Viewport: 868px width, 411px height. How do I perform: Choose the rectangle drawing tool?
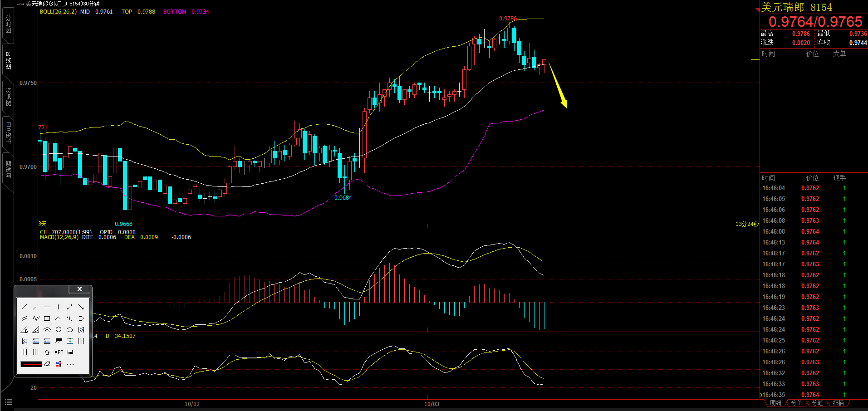pyautogui.click(x=47, y=318)
